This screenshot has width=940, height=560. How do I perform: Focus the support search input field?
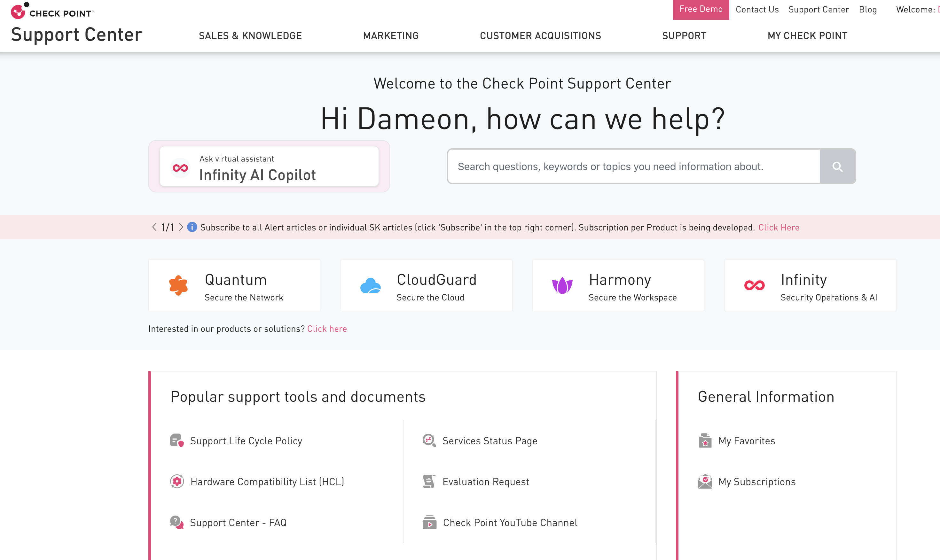pyautogui.click(x=633, y=167)
